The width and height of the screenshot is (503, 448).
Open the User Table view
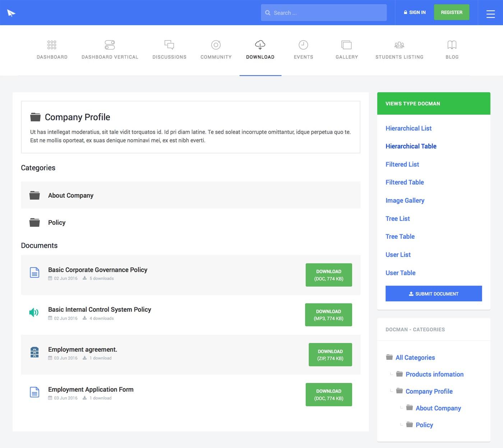pos(400,273)
